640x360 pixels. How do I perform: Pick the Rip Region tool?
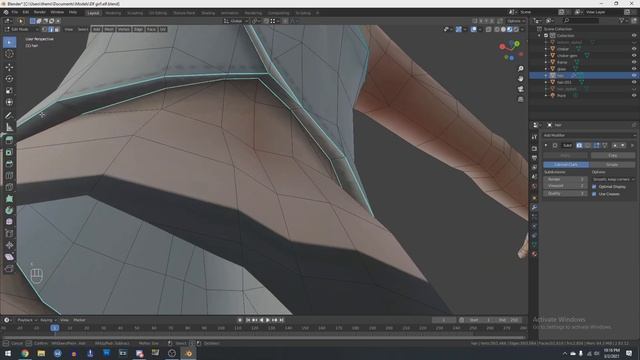point(9,269)
